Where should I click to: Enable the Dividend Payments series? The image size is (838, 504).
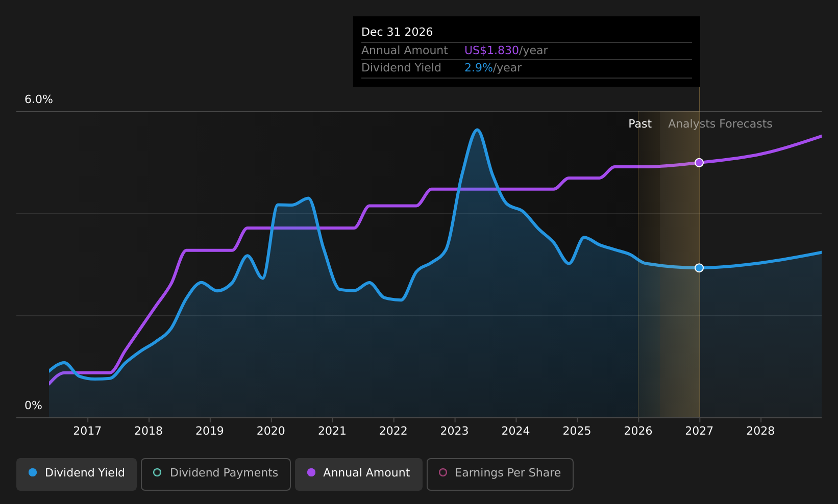215,474
